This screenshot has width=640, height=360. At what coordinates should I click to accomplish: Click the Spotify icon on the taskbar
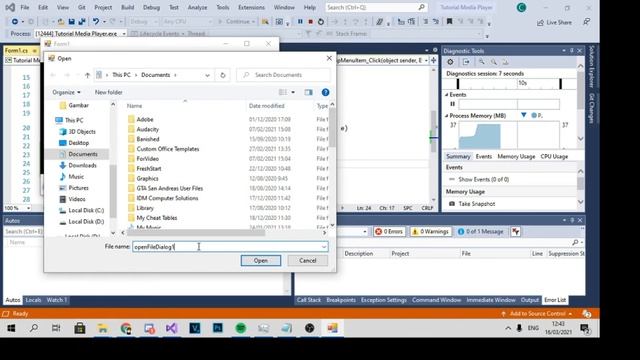tap(241, 328)
